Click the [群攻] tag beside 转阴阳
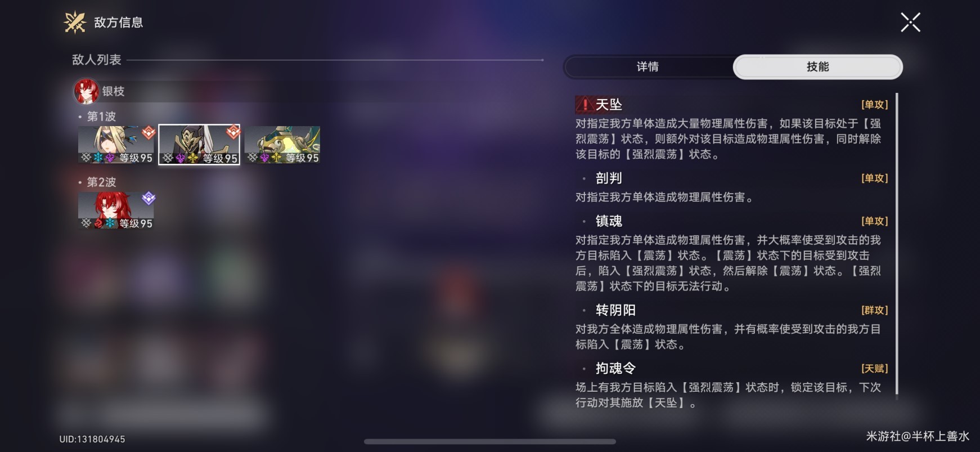 (x=874, y=310)
